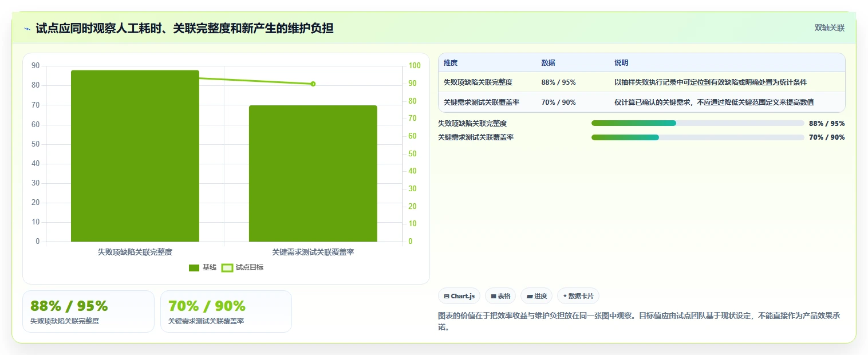Click the 88% / 95% data card
This screenshot has height=355, width=868.
(x=88, y=311)
